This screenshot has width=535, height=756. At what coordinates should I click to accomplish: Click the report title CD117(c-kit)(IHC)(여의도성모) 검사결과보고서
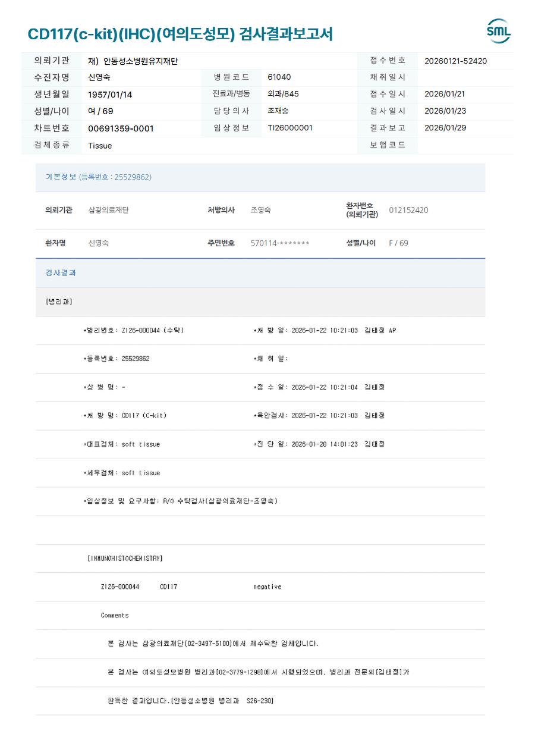180,34
